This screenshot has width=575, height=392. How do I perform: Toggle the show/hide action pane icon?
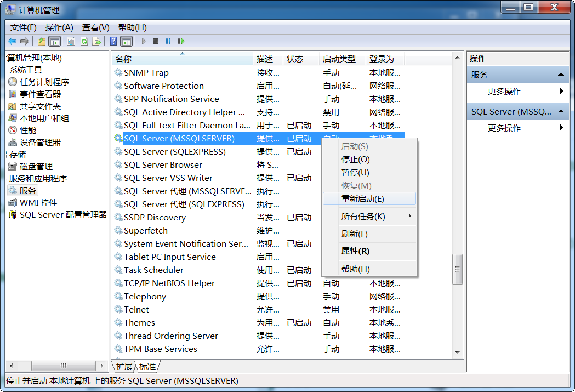click(127, 42)
